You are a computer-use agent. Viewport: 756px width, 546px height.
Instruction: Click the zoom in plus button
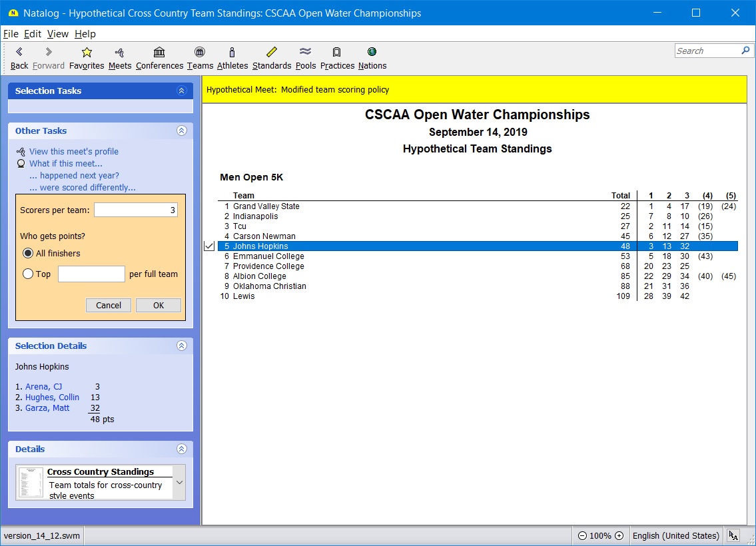[619, 536]
